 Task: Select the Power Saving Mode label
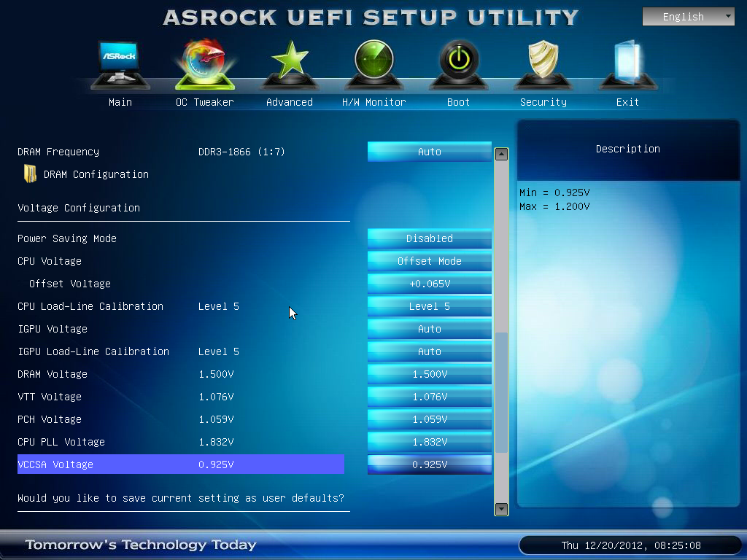pyautogui.click(x=67, y=238)
